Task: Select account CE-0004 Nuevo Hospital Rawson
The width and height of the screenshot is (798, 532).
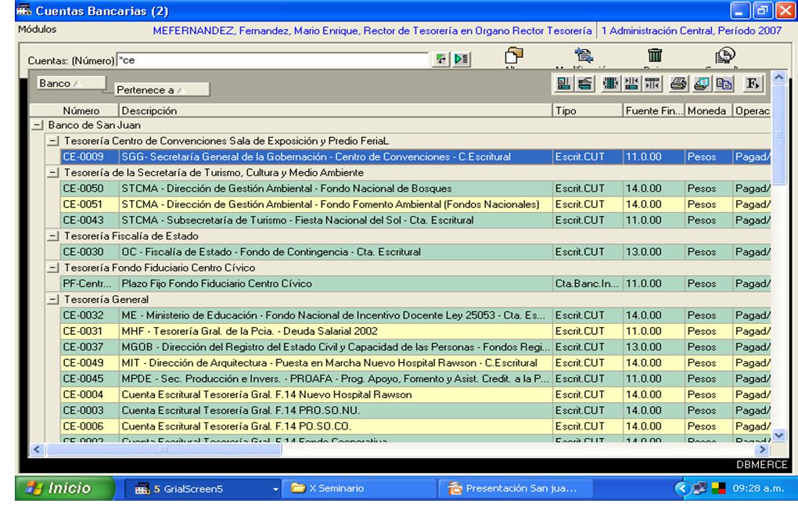Action: 415,394
